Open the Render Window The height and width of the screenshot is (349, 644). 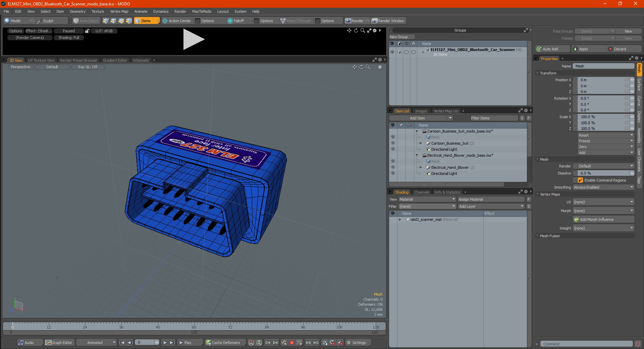388,21
